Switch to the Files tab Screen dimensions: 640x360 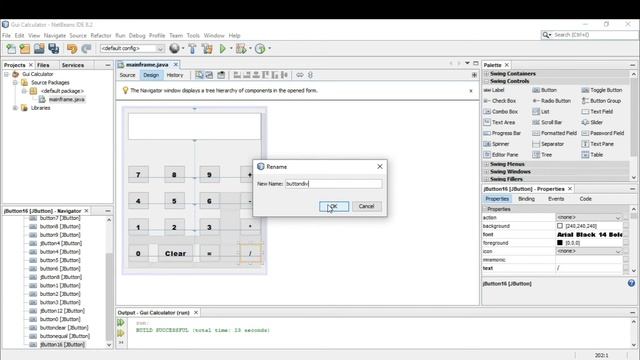coord(43,65)
